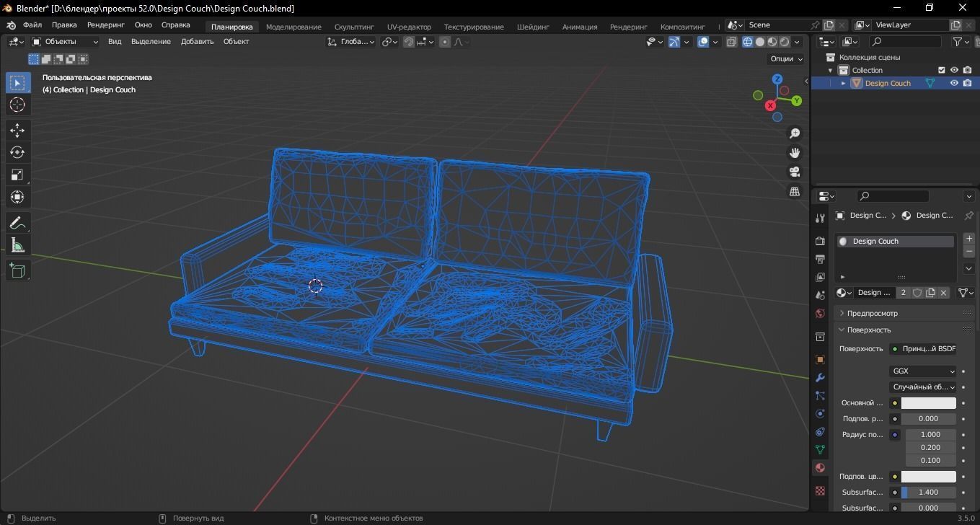
Task: Open the viewport View menu
Action: point(115,42)
